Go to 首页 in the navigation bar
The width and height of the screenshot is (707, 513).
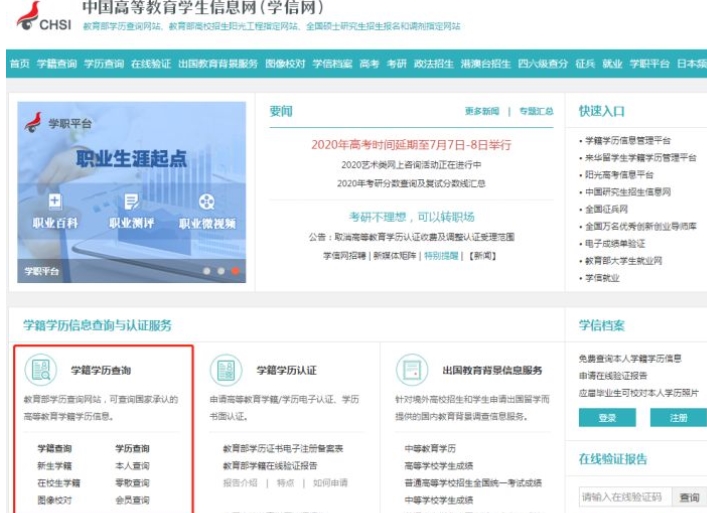point(20,64)
